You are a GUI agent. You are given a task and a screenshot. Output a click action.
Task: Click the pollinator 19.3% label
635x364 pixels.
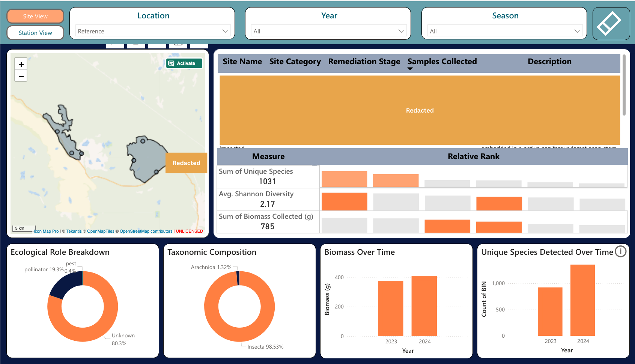click(x=44, y=269)
